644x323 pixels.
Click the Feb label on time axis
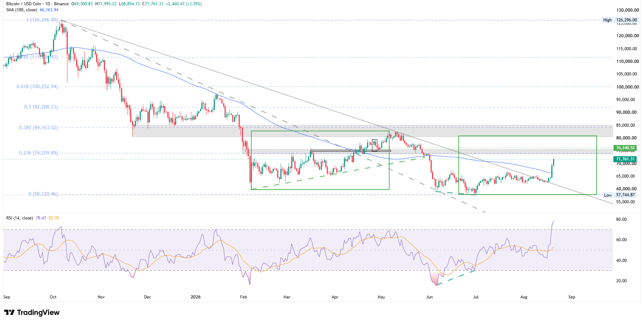(244, 297)
